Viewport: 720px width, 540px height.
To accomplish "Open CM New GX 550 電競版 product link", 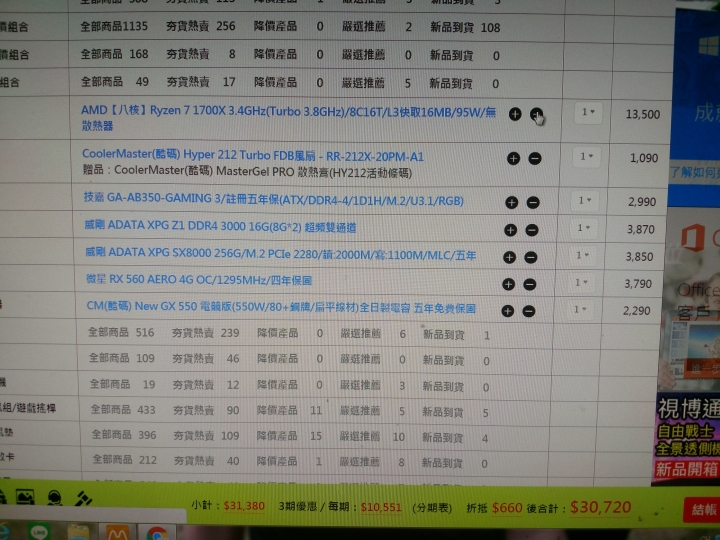I will pos(281,307).
